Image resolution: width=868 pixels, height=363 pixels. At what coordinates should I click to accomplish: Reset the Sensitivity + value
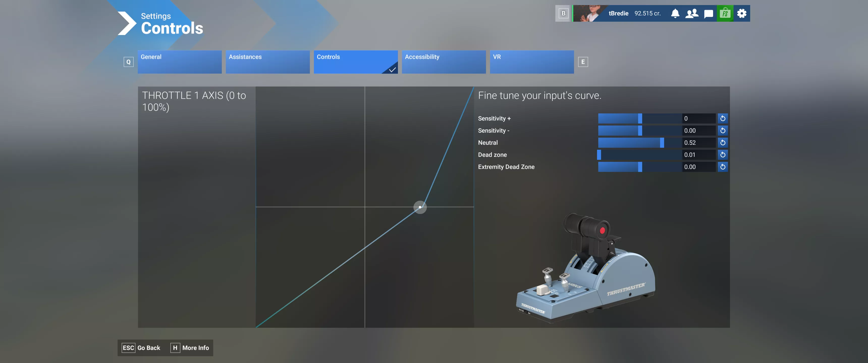(723, 118)
